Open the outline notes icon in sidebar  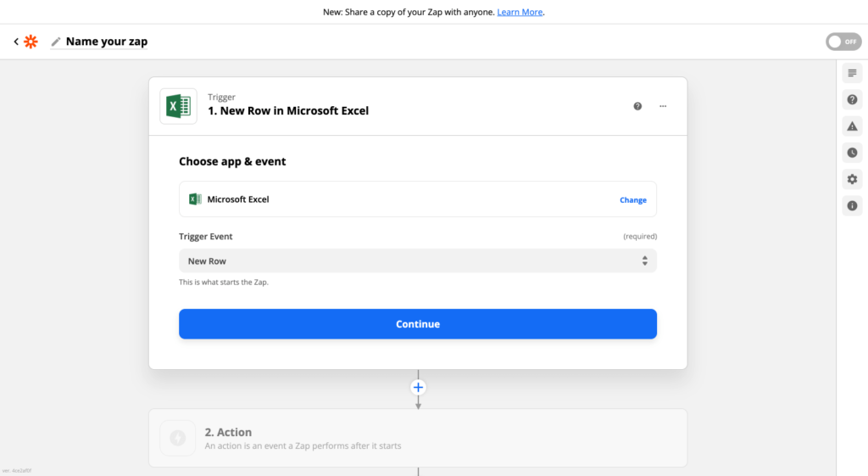pyautogui.click(x=852, y=73)
